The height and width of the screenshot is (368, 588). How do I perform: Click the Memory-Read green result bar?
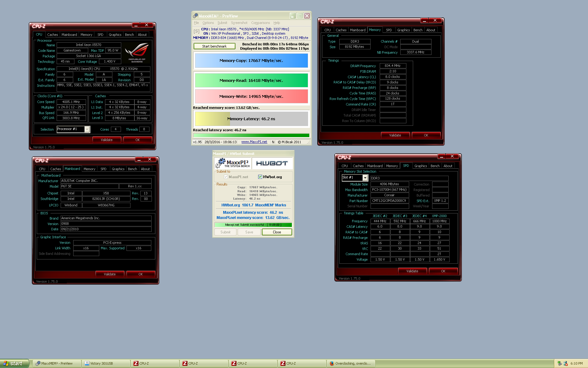tap(251, 80)
